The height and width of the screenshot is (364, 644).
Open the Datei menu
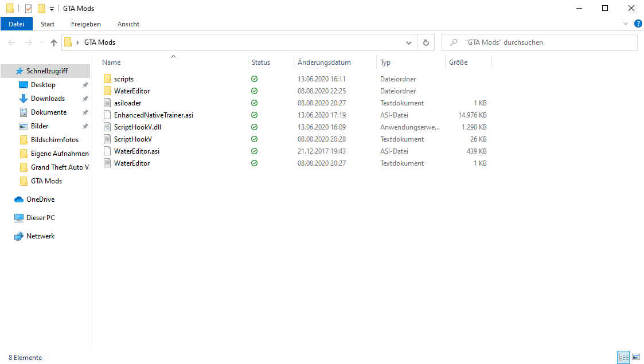pyautogui.click(x=17, y=24)
